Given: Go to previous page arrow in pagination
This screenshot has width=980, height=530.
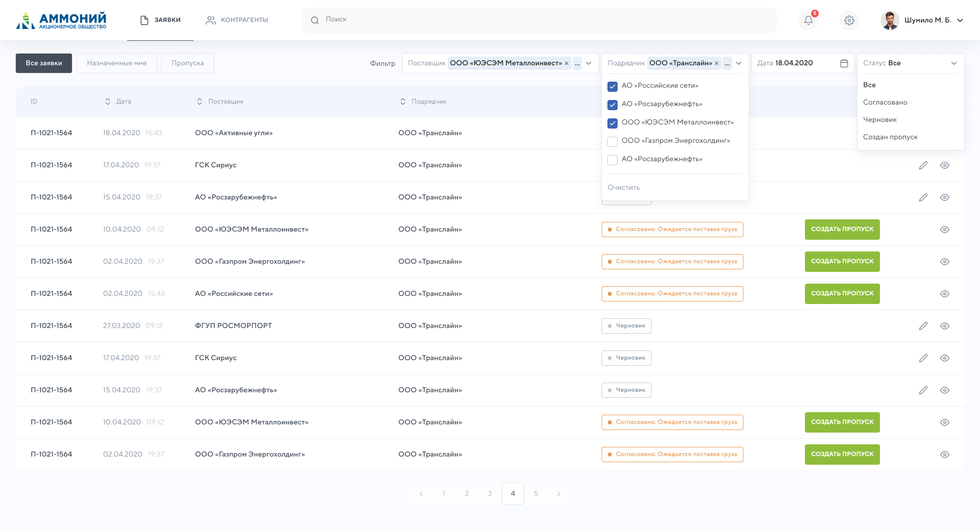Looking at the screenshot, I should (421, 494).
